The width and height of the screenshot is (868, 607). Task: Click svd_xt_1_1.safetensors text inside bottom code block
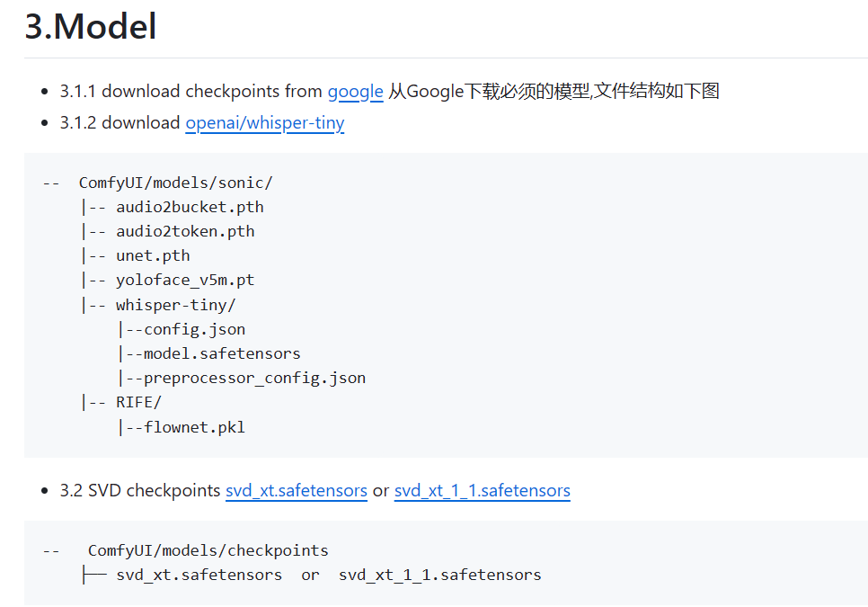point(439,575)
